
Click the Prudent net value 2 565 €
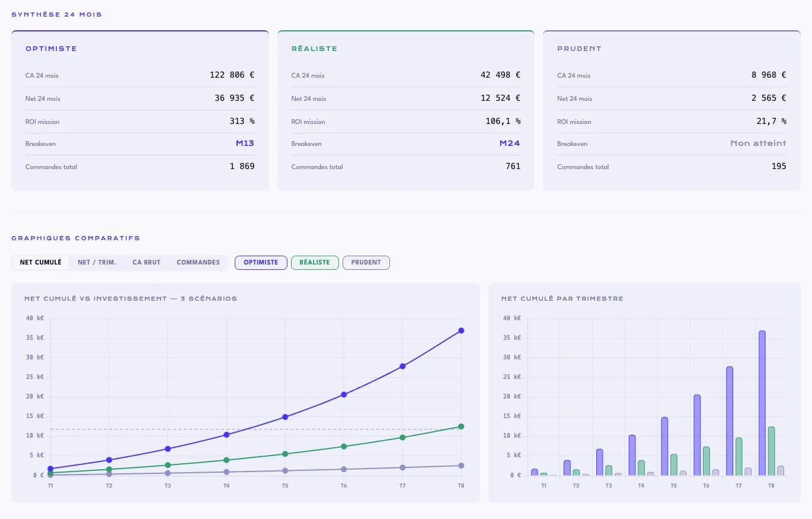(769, 98)
